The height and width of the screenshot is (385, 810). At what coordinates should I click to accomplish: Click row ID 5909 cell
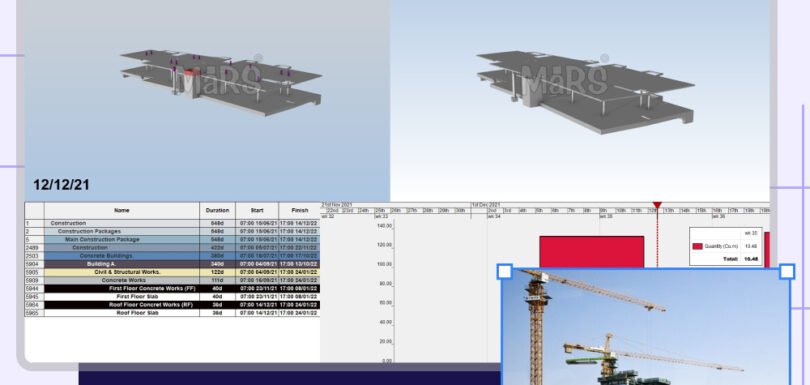pos(34,281)
